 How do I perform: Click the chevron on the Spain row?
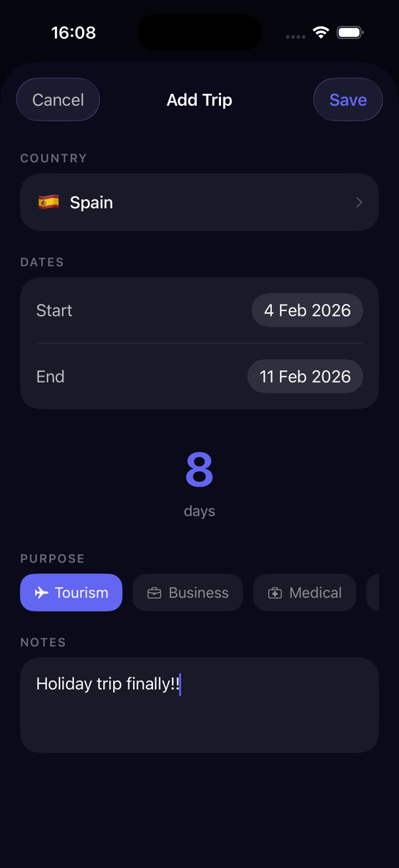coord(359,202)
